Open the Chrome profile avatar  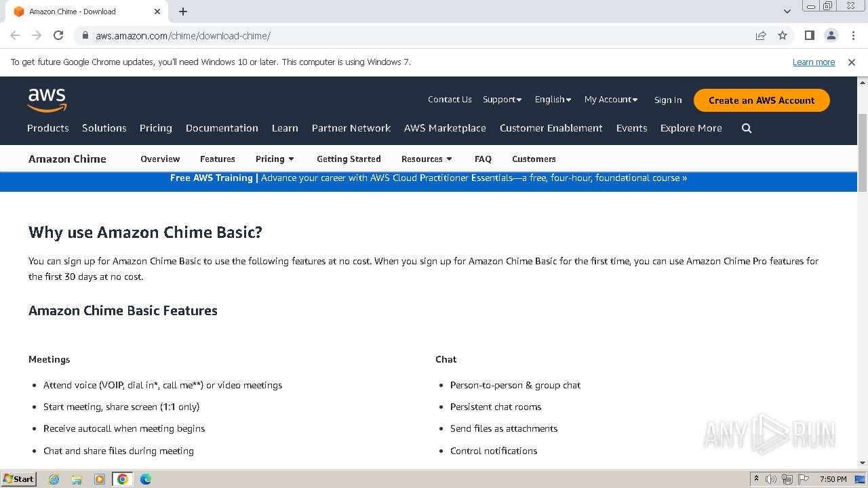pyautogui.click(x=831, y=36)
